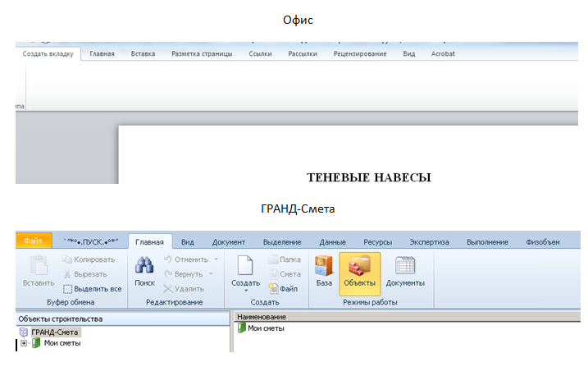Image resolution: width=588 pixels, height=376 pixels.
Task: Open the Физобъем tab
Action: coord(543,242)
